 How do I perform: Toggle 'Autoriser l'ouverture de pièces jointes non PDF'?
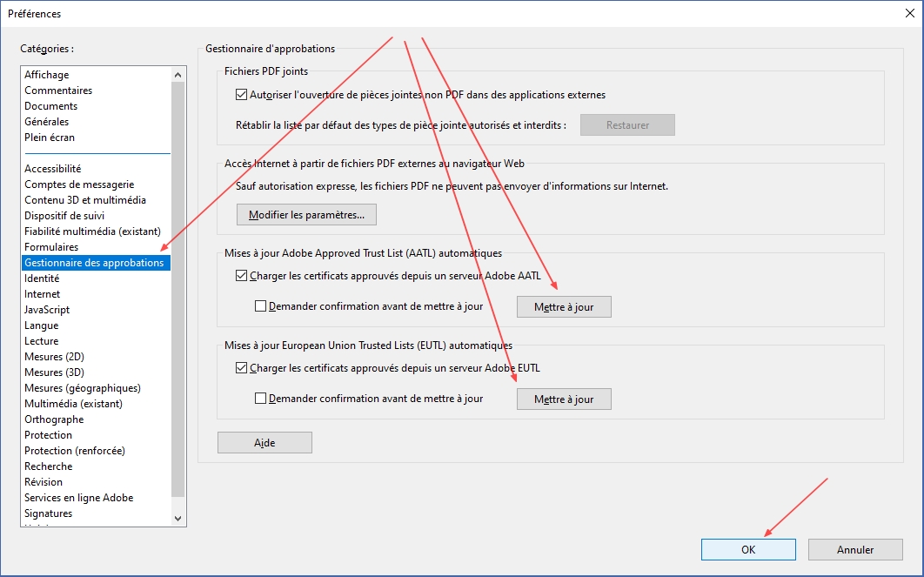coord(242,95)
